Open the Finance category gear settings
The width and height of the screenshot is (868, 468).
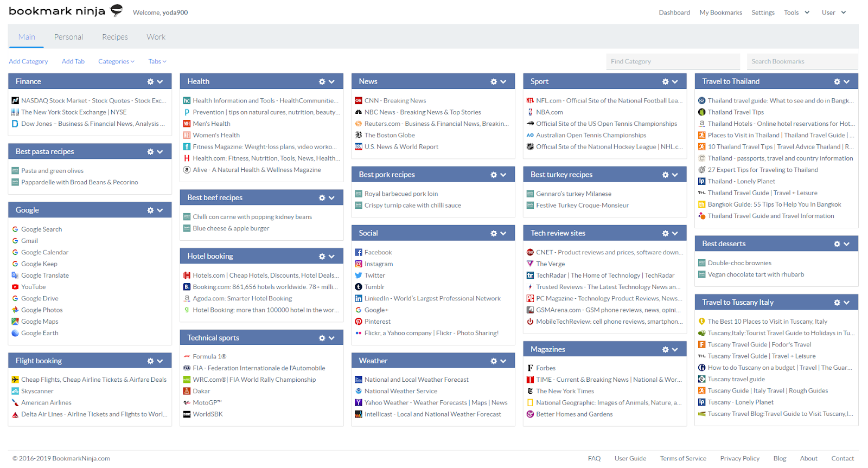[x=150, y=82]
